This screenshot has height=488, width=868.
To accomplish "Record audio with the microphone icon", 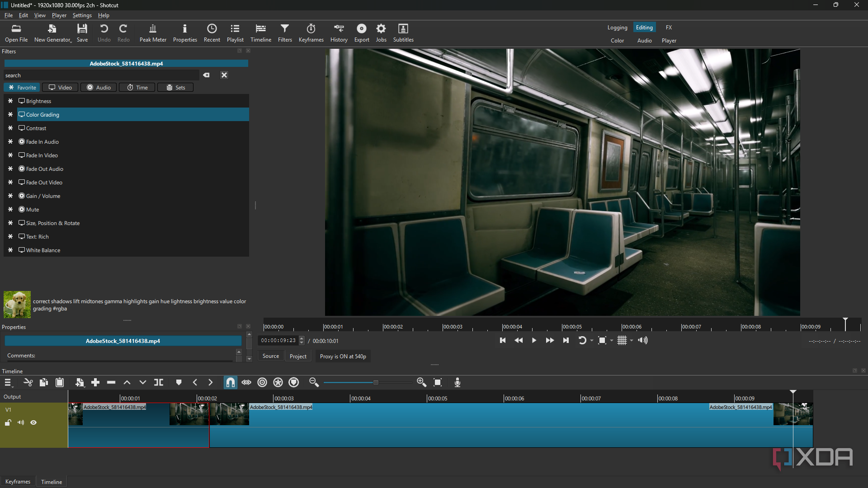I will pyautogui.click(x=458, y=382).
